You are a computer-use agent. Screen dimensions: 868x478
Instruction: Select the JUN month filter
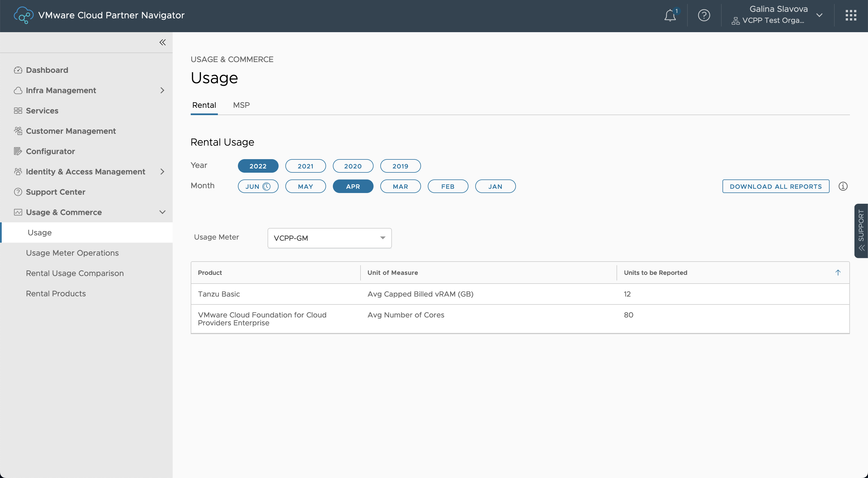pos(258,187)
